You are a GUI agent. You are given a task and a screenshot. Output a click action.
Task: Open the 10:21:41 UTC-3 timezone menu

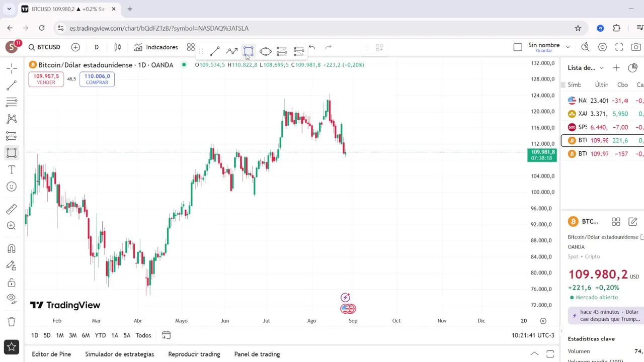point(533,335)
